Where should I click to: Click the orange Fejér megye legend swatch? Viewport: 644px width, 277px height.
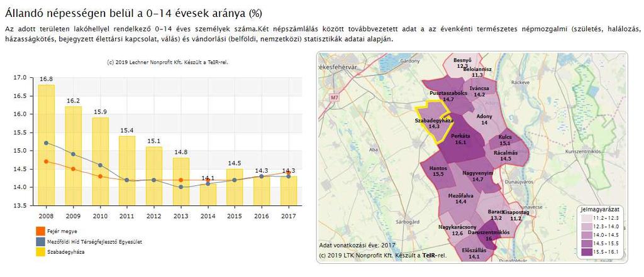40,231
